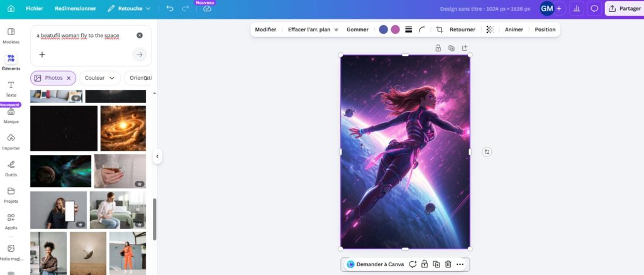Delete the element with trash icon
This screenshot has height=275, width=644.
pyautogui.click(x=448, y=264)
